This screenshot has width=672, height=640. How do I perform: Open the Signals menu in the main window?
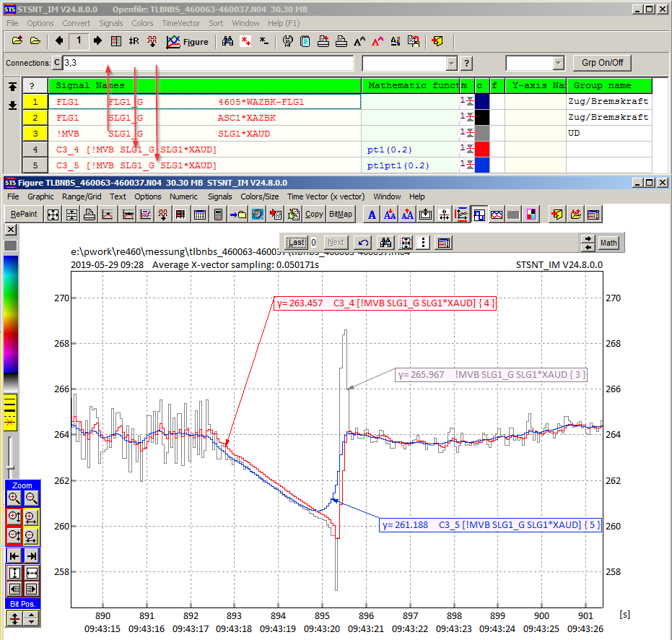[110, 23]
